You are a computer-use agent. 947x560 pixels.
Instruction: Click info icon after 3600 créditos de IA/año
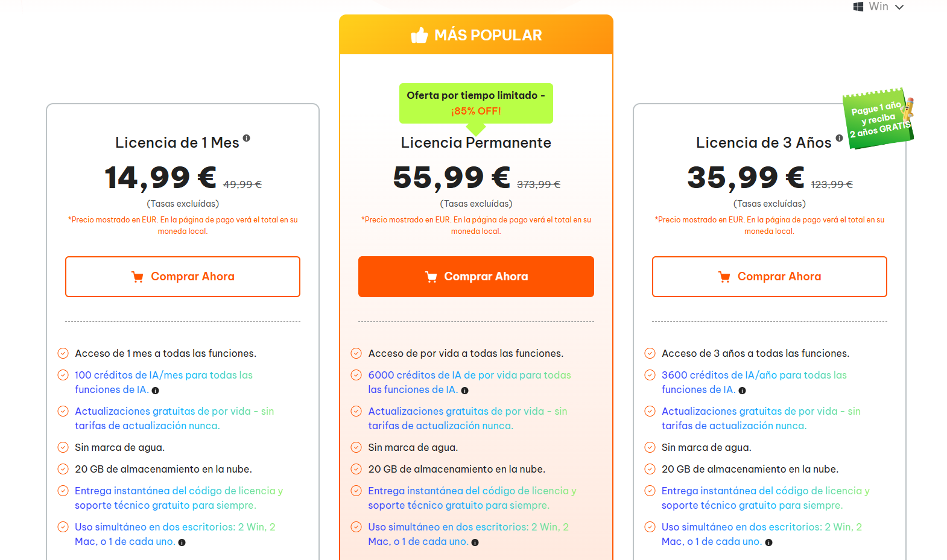(x=743, y=391)
